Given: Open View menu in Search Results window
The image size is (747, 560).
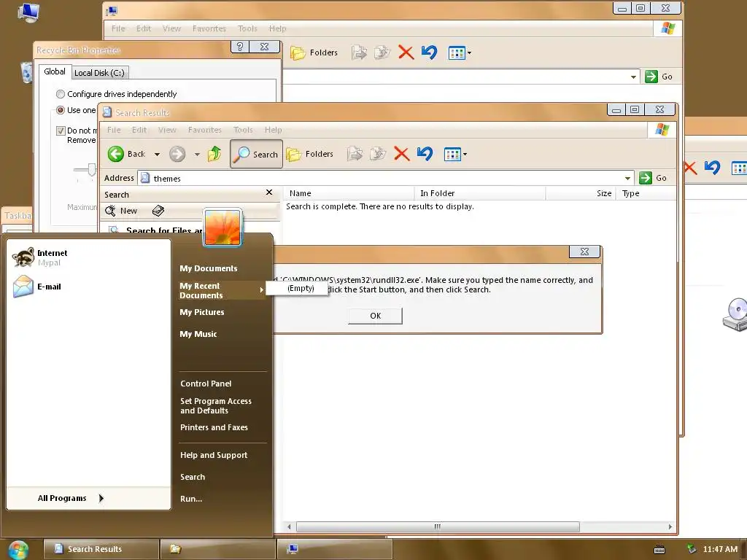Looking at the screenshot, I should point(167,130).
